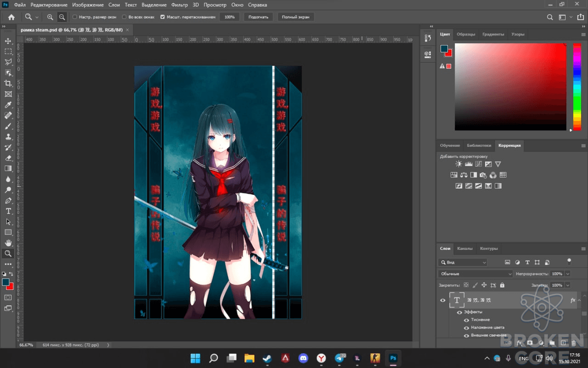Click the 'Полный экран' button
Screen dimensions: 588x368
pyautogui.click(x=296, y=17)
